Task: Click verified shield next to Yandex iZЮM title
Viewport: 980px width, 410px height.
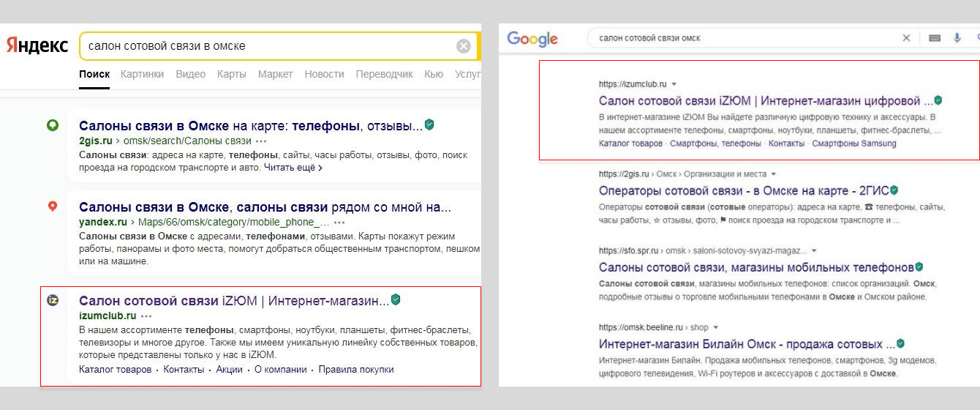Action: pos(396,299)
